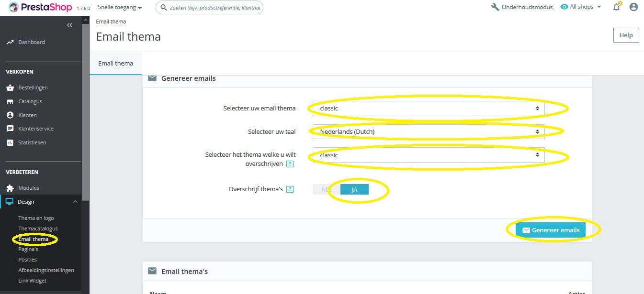Click the Statistieken chart icon
The height and width of the screenshot is (294, 644).
point(10,142)
